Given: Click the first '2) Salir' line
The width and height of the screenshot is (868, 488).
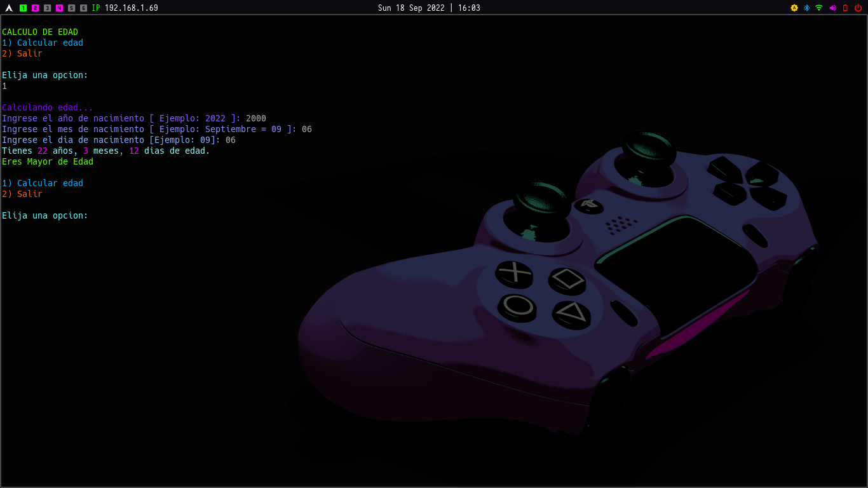Looking at the screenshot, I should 22,53.
